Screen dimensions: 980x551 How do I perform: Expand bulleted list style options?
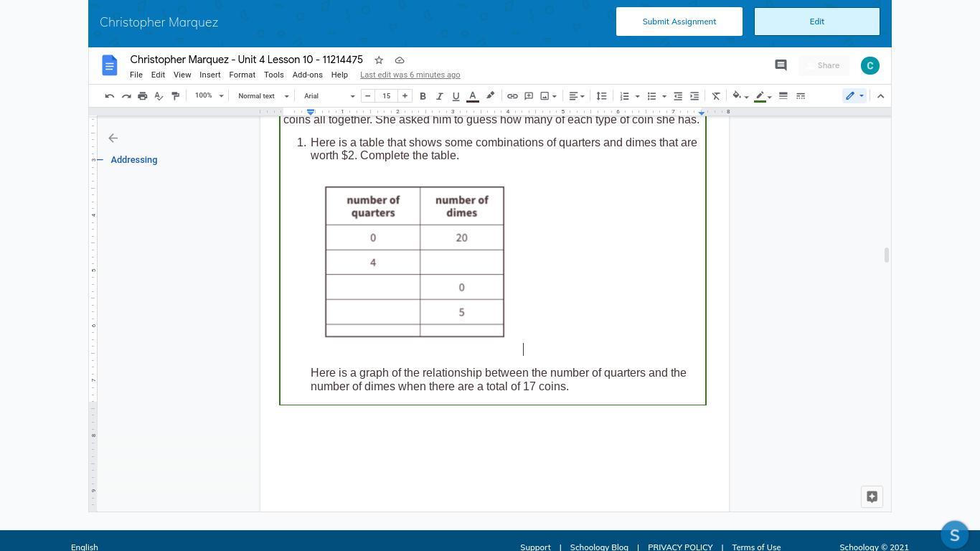[x=664, y=96]
